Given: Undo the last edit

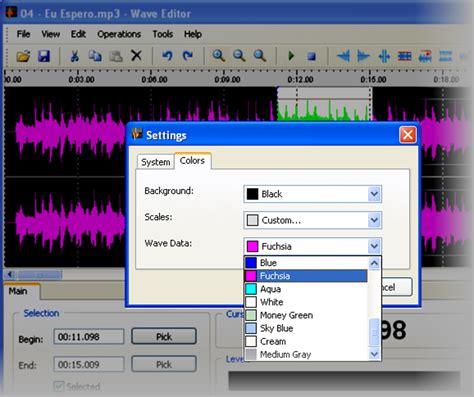Looking at the screenshot, I should (x=167, y=56).
